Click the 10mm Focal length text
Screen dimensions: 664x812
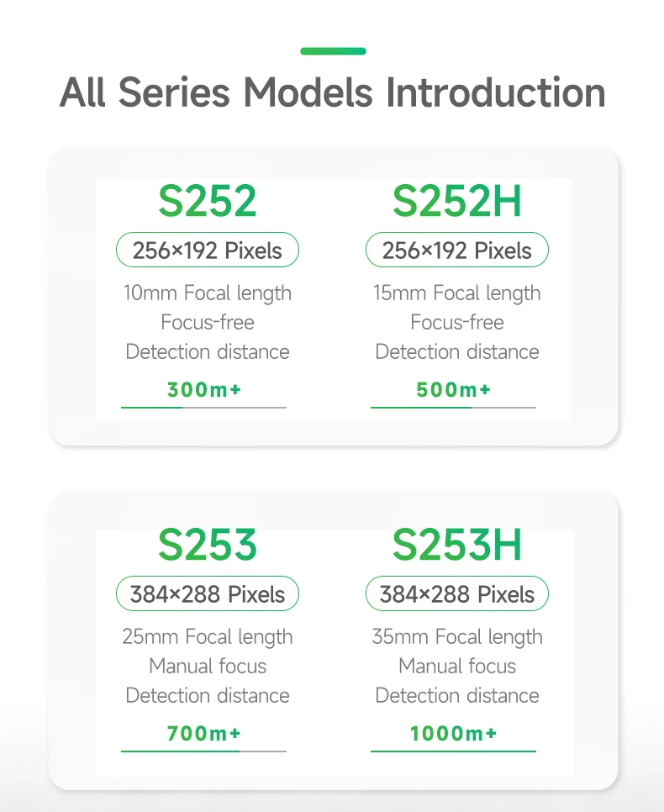coord(208,293)
